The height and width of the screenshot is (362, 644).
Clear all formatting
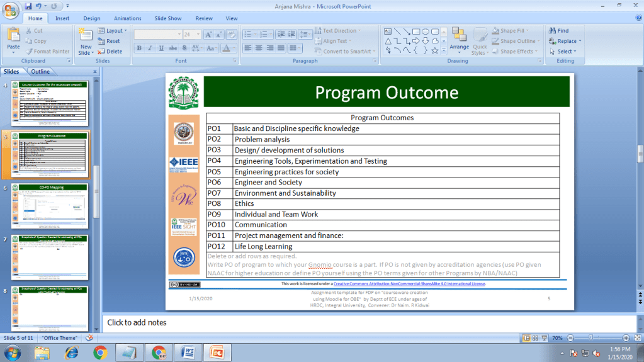pos(231,35)
